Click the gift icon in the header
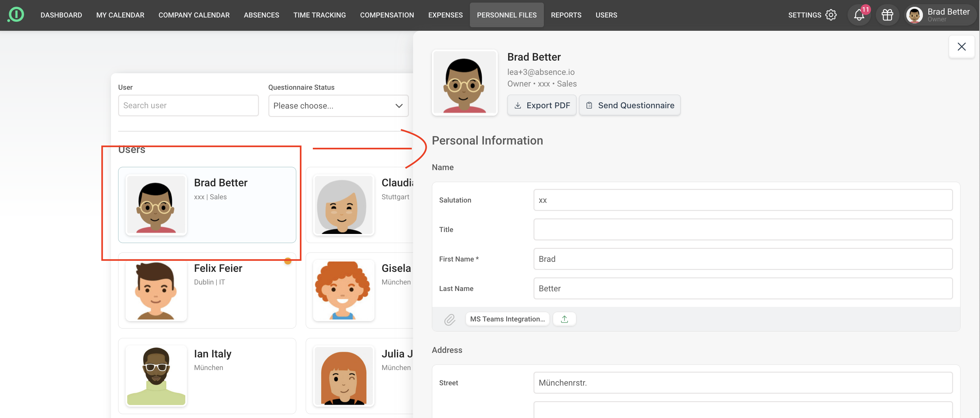 point(887,15)
